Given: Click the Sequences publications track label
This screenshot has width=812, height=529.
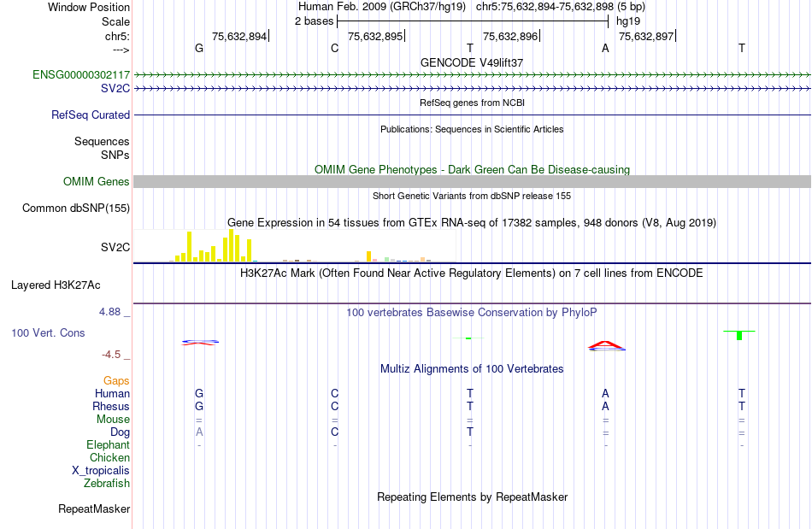Looking at the screenshot, I should pos(102,142).
